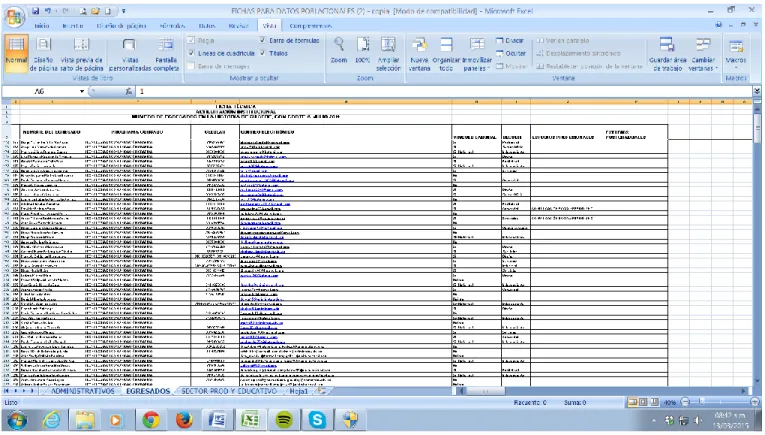Open the Diseño de página ribbon tab
Image resolution: width=765 pixels, height=435 pixels.
[x=121, y=26]
